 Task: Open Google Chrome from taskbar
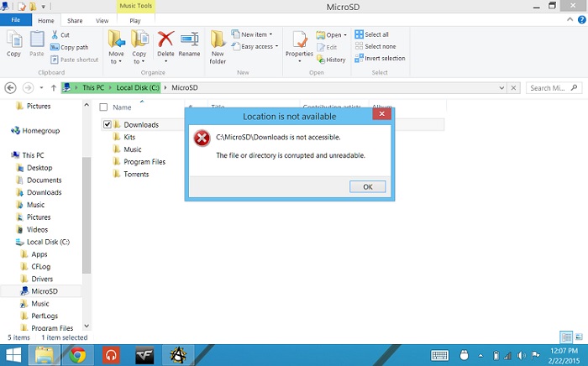[x=77, y=355]
